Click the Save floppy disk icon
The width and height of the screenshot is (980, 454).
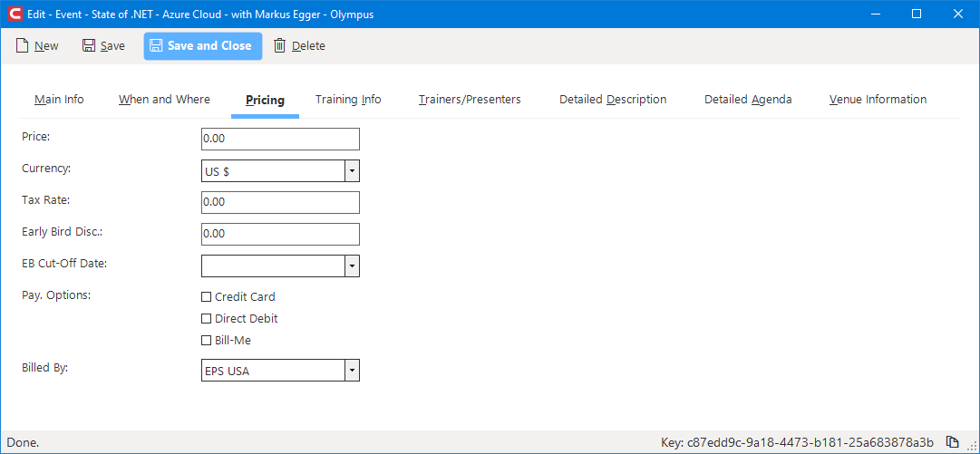(x=89, y=45)
